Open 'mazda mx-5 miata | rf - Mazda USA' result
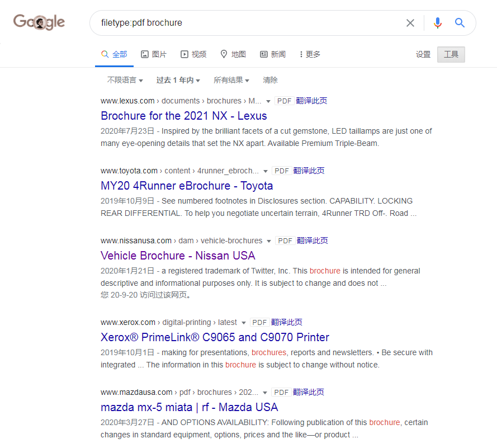 click(189, 407)
